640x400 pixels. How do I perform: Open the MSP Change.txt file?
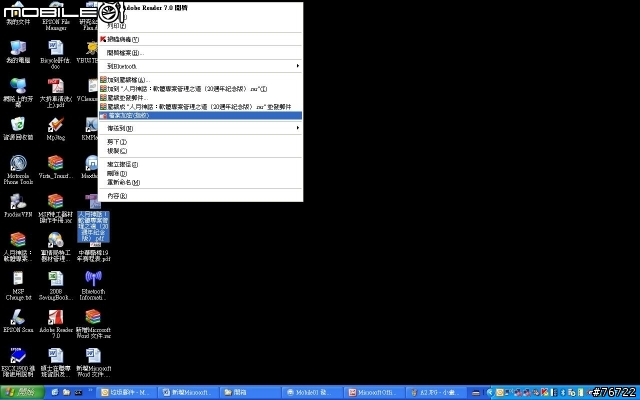tap(18, 286)
